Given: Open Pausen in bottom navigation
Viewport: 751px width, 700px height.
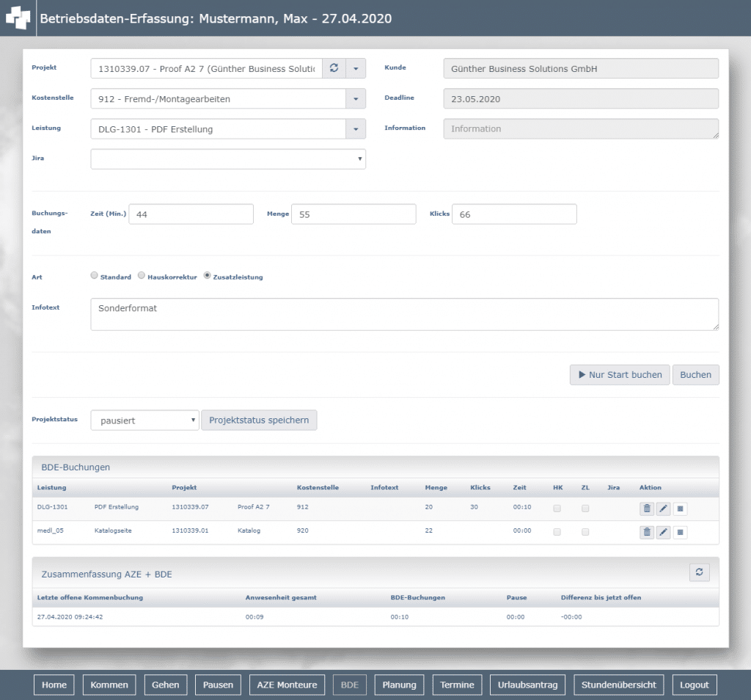Looking at the screenshot, I should pyautogui.click(x=218, y=685).
